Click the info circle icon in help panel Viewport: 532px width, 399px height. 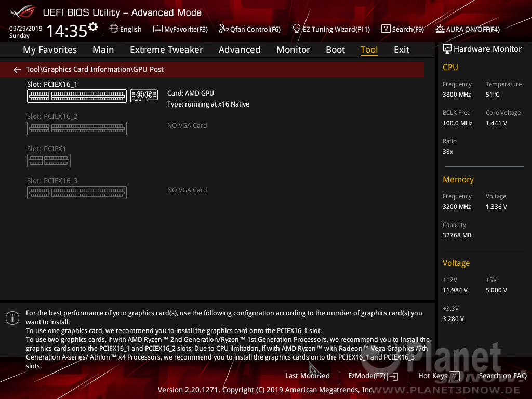(x=12, y=318)
